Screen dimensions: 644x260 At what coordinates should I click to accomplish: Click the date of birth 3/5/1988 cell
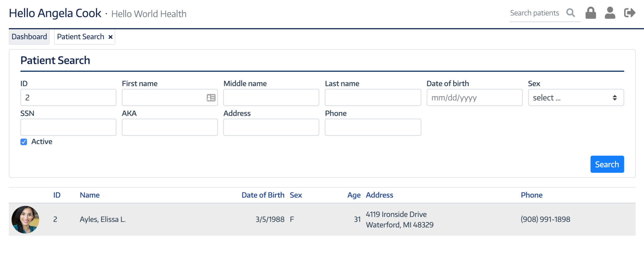[270, 219]
